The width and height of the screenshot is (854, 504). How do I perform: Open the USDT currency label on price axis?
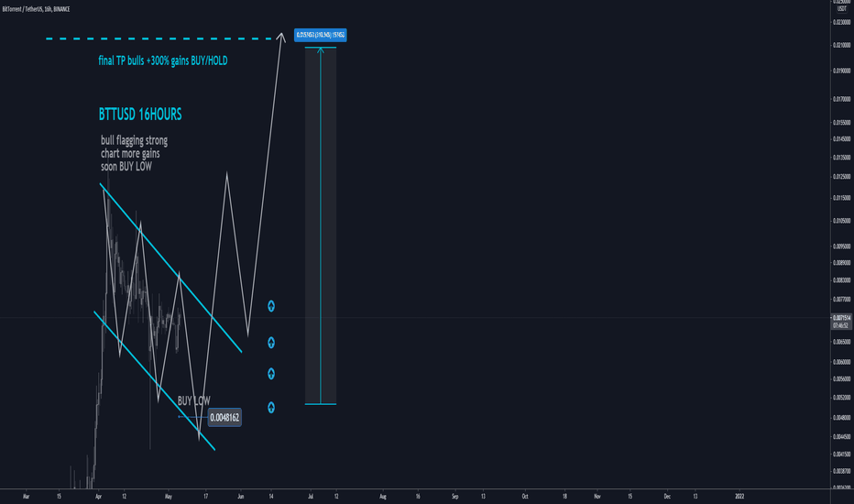841,9
